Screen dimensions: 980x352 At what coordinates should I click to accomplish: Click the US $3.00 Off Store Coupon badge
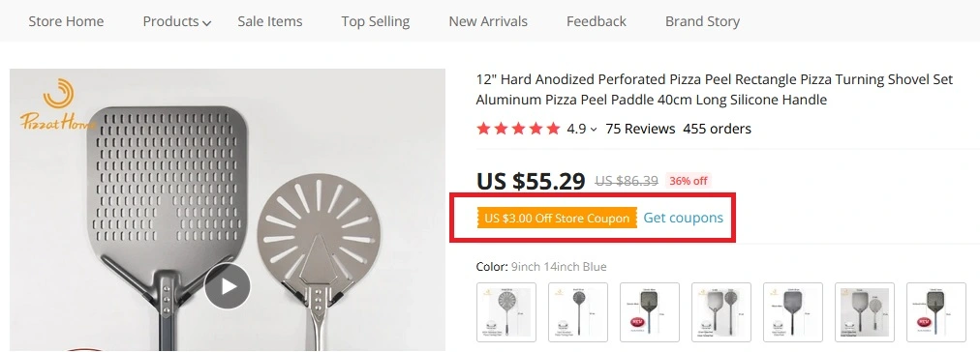557,218
